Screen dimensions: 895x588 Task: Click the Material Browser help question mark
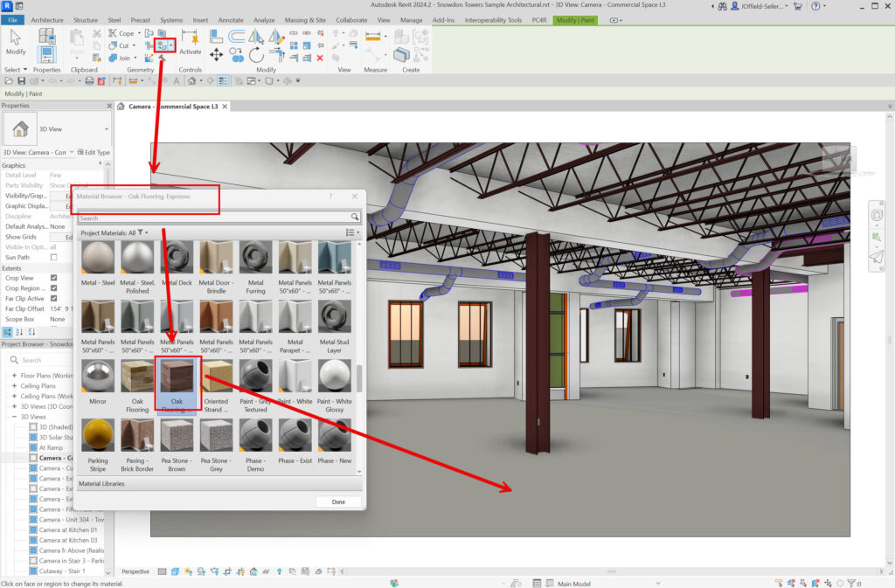(x=330, y=197)
